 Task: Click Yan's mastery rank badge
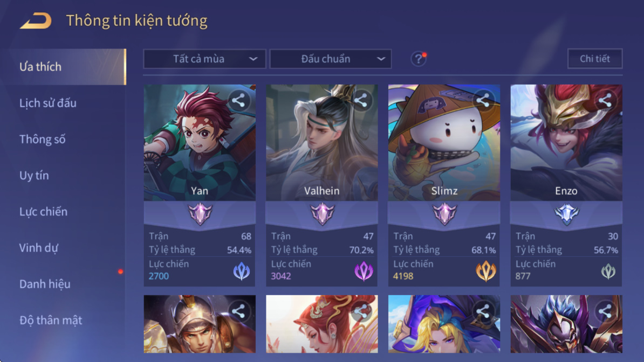coord(200,214)
